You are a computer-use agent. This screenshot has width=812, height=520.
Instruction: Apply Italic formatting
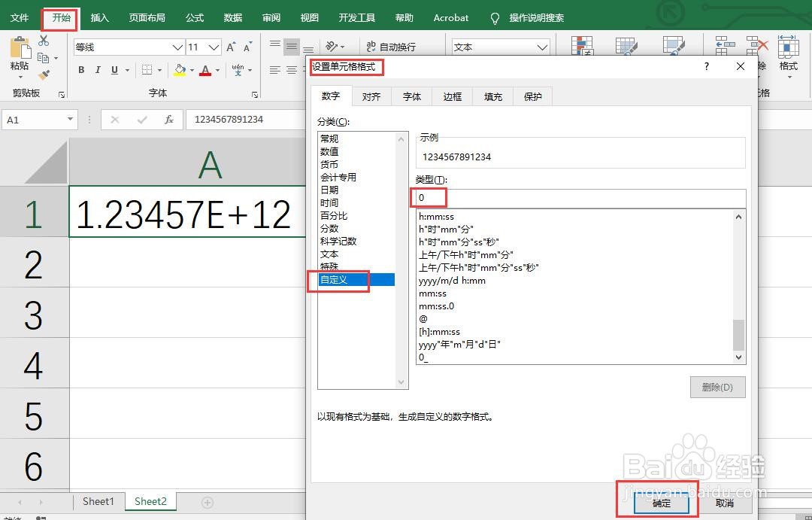point(98,69)
